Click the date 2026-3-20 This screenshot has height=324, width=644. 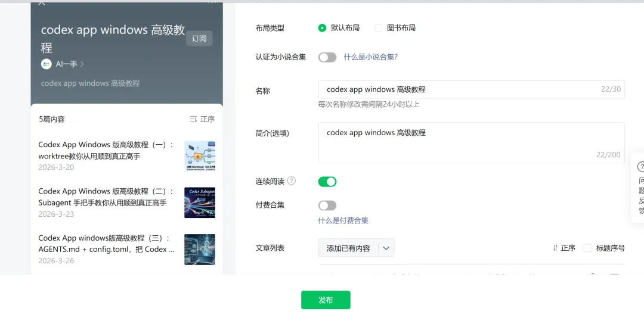(x=56, y=167)
